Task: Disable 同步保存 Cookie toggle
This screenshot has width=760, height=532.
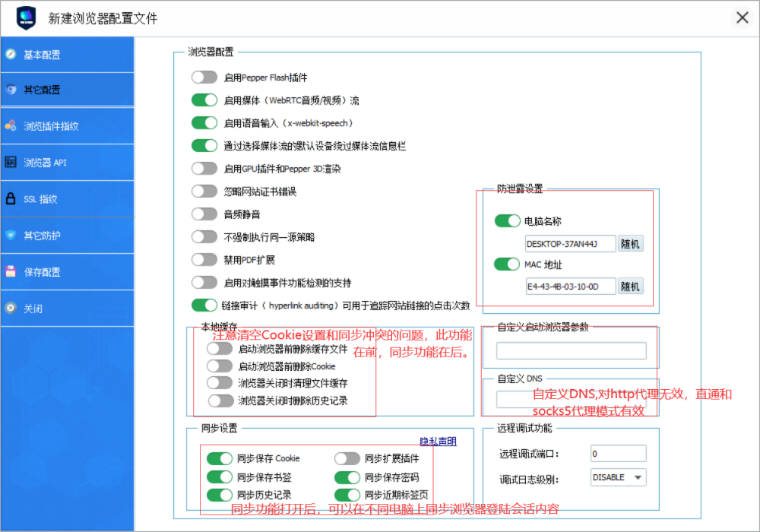Action: pyautogui.click(x=220, y=458)
